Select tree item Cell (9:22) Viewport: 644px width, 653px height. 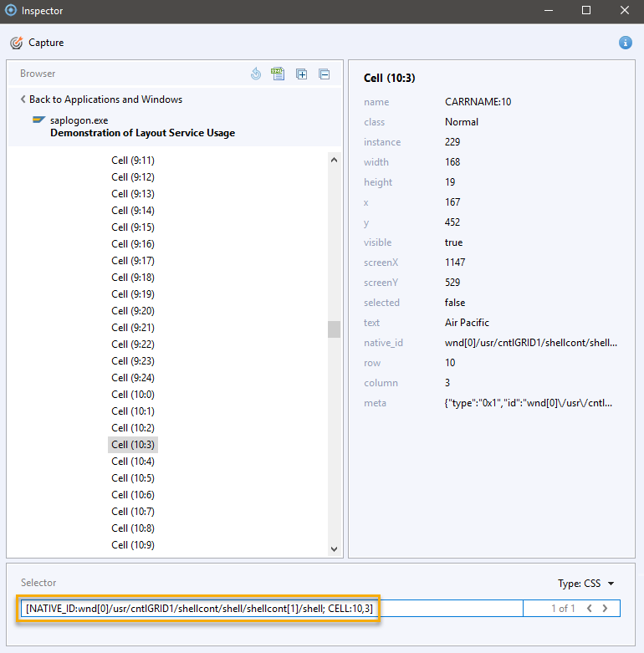coord(133,344)
